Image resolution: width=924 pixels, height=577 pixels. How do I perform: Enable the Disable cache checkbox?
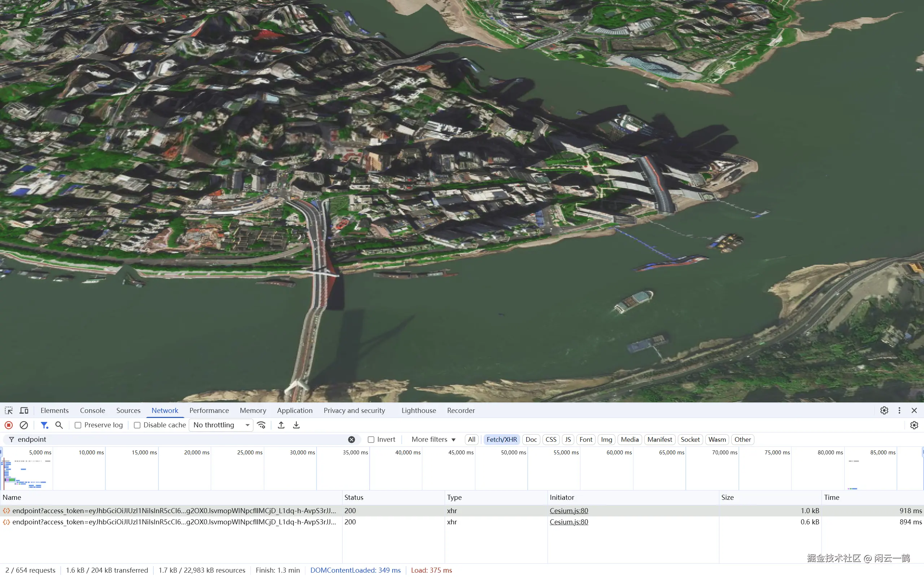(x=137, y=425)
